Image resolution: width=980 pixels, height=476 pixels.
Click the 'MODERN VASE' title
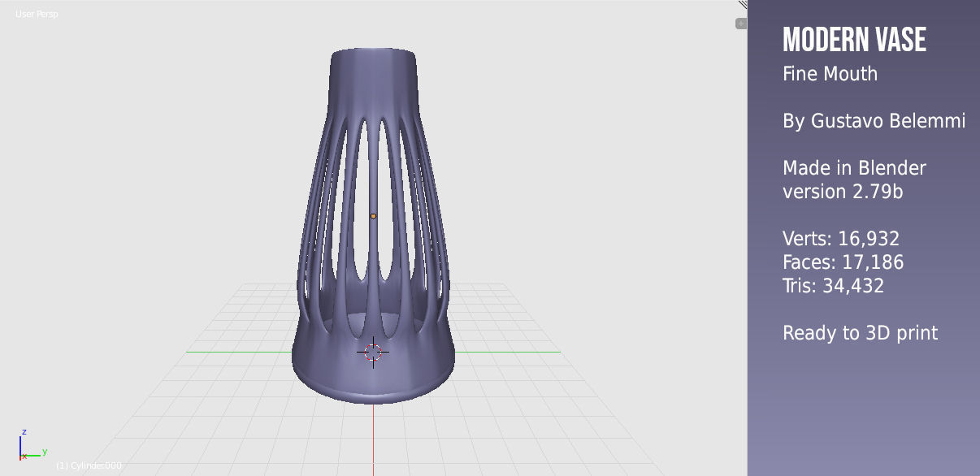coord(854,39)
